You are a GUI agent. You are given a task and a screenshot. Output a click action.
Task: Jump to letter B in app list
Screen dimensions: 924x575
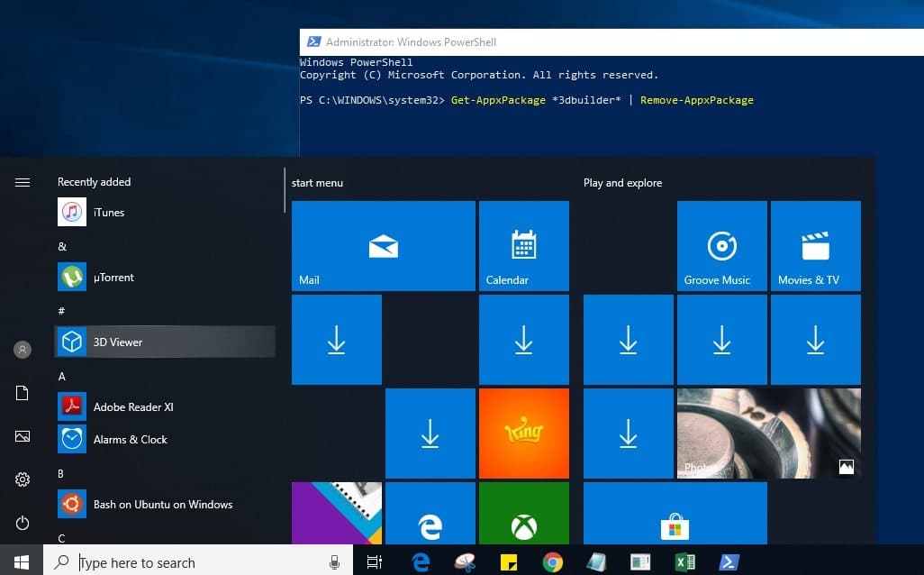[x=60, y=473]
